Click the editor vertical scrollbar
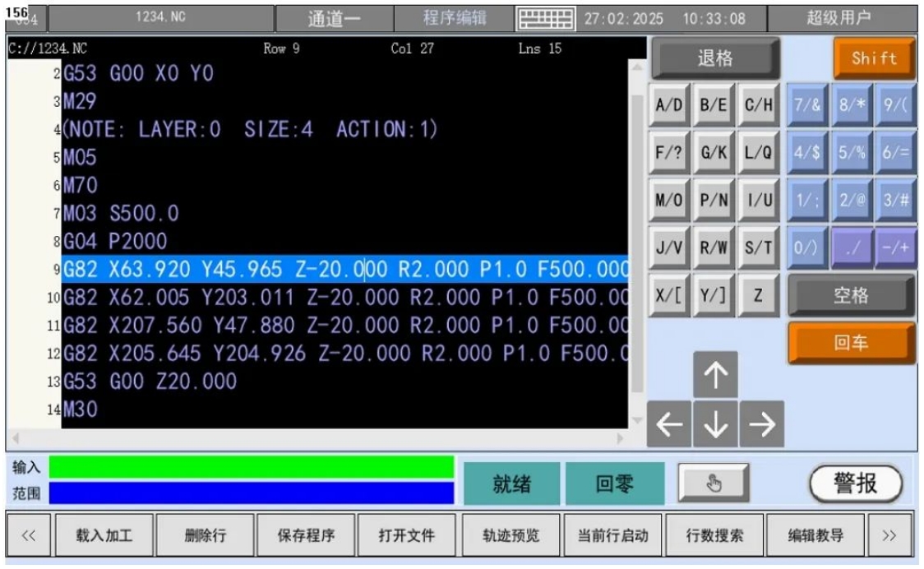This screenshot has width=924, height=569. [637, 243]
